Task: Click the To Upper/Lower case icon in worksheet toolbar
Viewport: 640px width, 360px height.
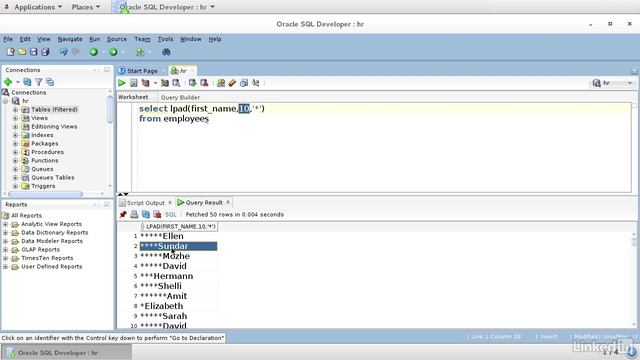Action: [256, 83]
